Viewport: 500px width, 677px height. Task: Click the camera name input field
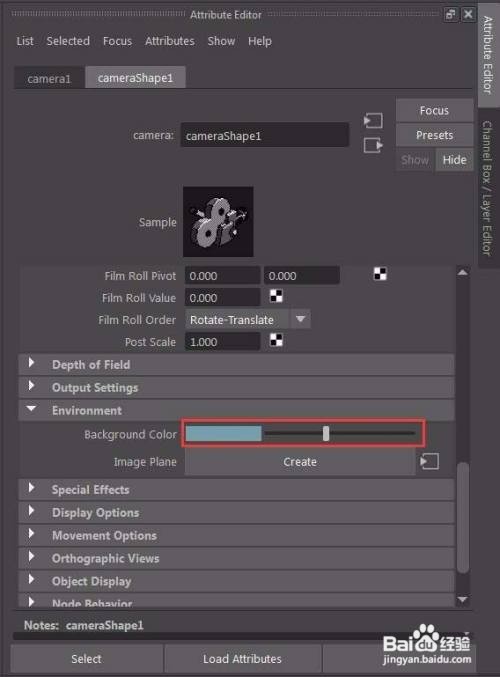pos(265,136)
